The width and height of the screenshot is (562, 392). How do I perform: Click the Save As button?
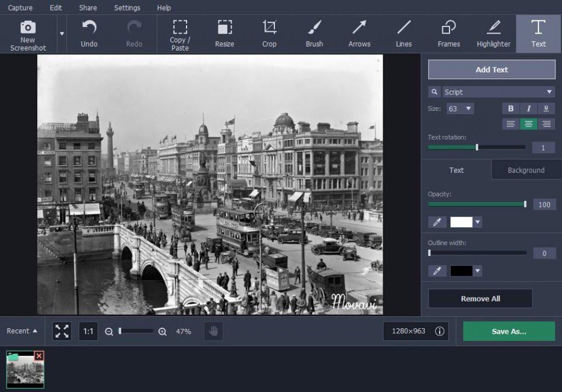[509, 331]
